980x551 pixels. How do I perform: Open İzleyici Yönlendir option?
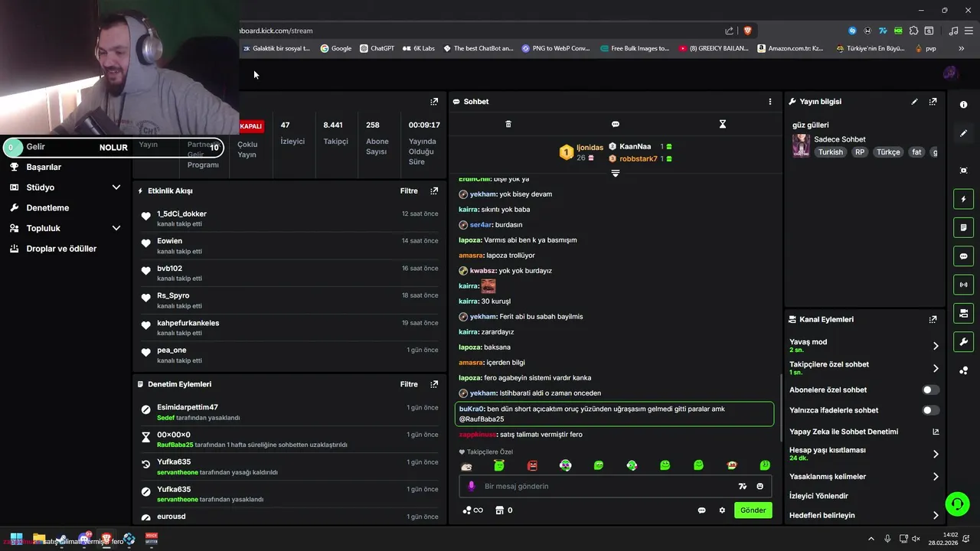818,496
